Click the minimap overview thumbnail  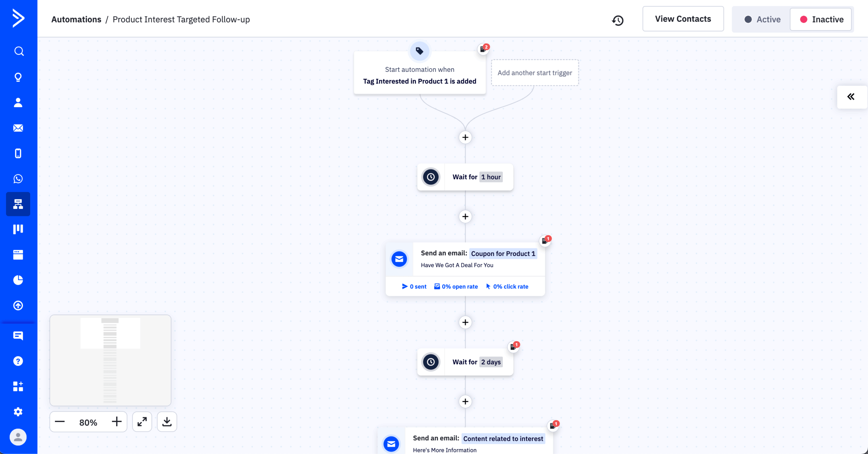click(111, 360)
